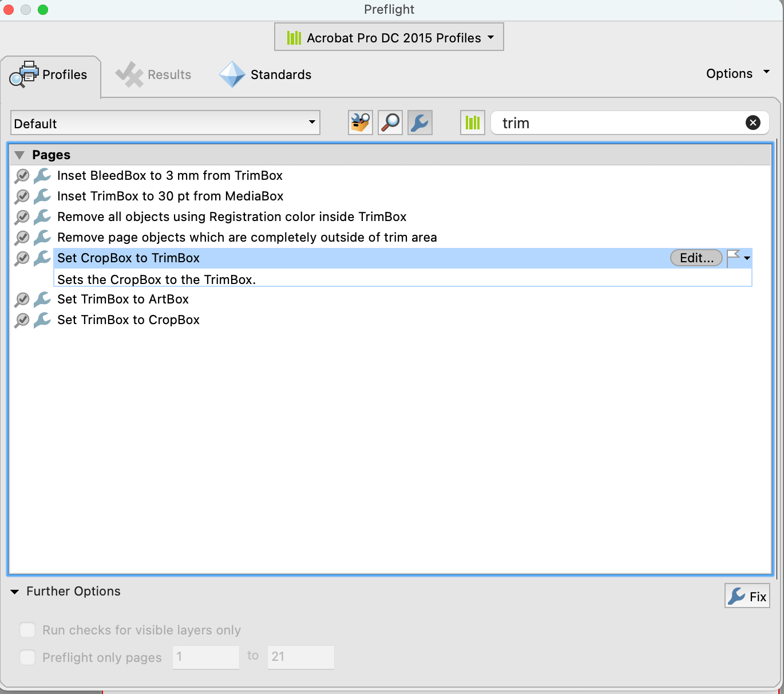Switch to the Standards tab
The width and height of the screenshot is (784, 694).
tap(265, 74)
